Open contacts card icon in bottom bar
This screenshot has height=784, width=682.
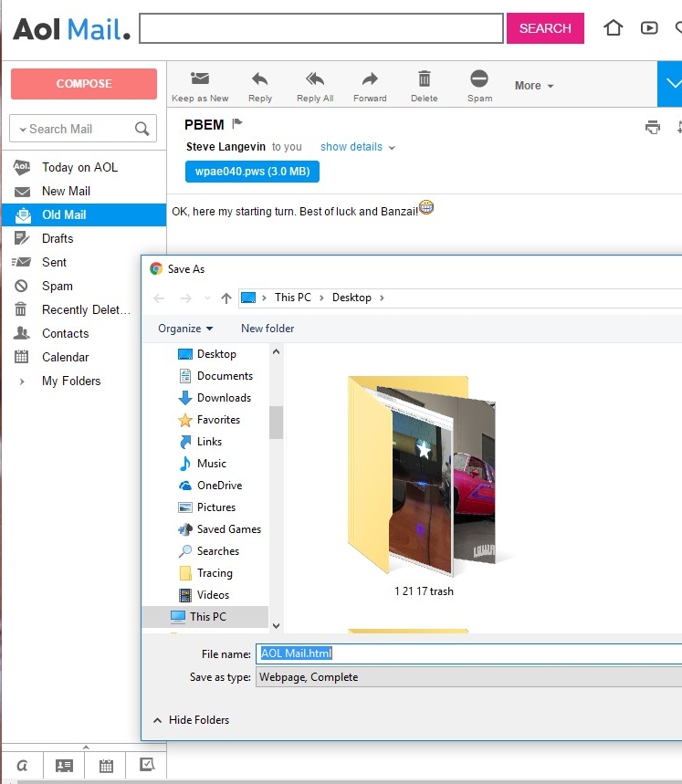pos(64,766)
